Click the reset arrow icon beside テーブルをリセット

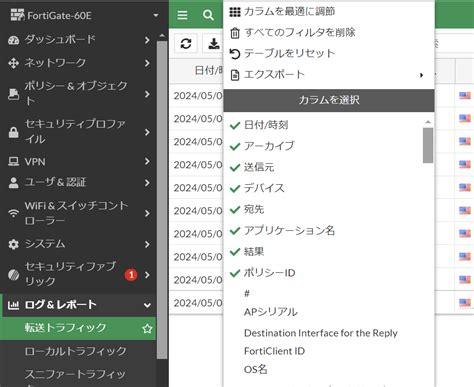[235, 54]
